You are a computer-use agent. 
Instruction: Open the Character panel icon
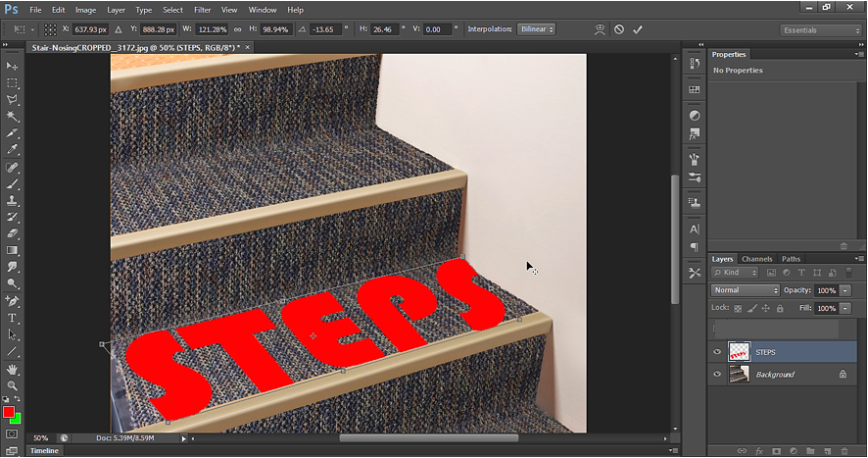click(x=695, y=229)
